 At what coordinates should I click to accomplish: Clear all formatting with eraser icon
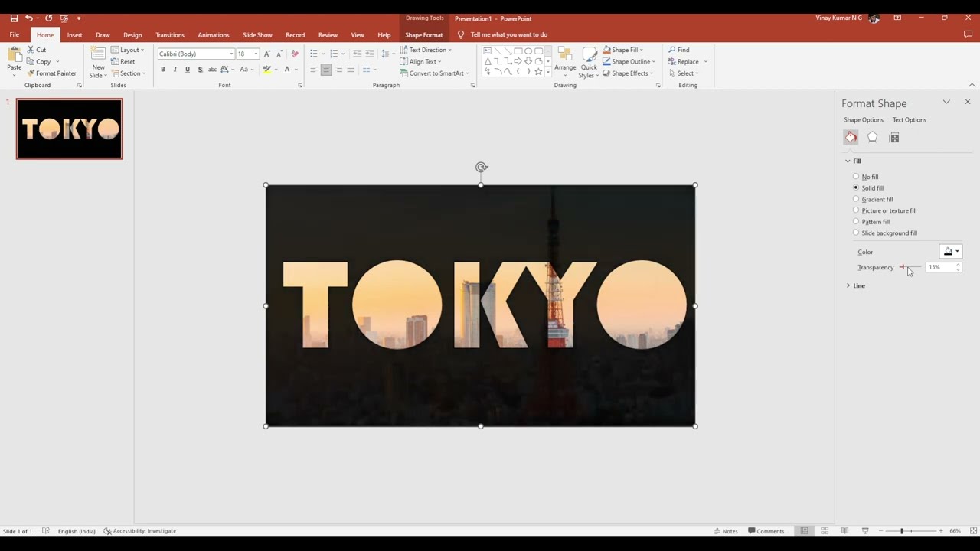pos(295,54)
